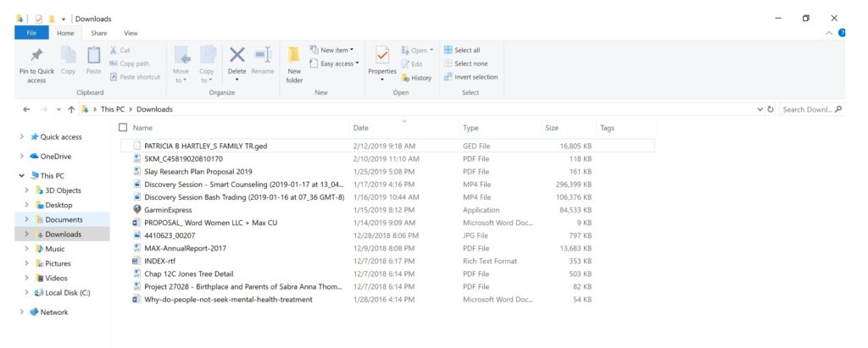Click the Search Downloads input box
Image resolution: width=868 pixels, height=348 pixels.
810,109
